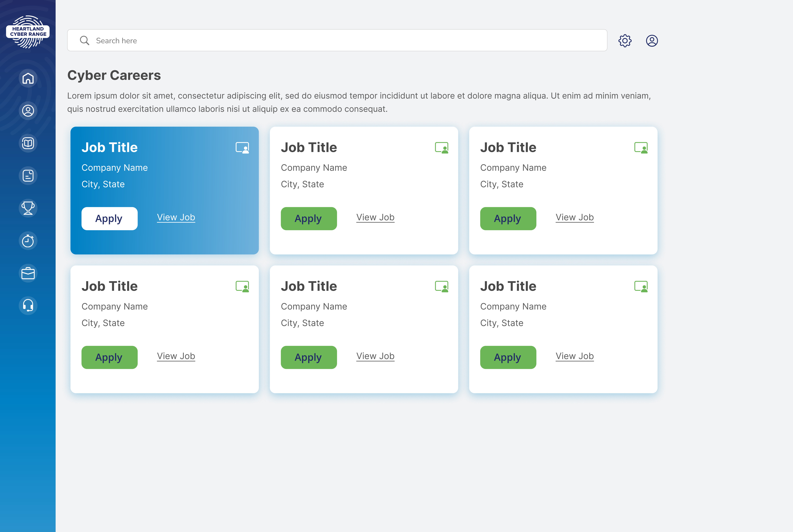Click the Cyber Careers heading
793x532 pixels.
pyautogui.click(x=114, y=75)
